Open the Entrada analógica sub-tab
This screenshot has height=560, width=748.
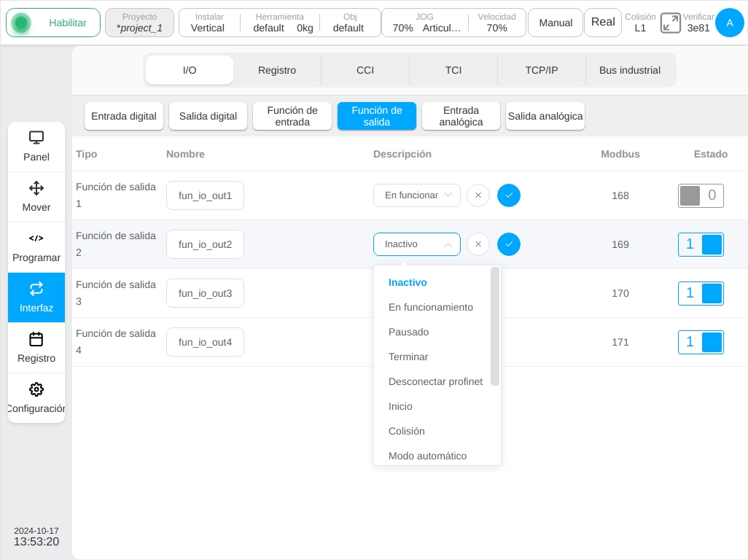(x=461, y=116)
